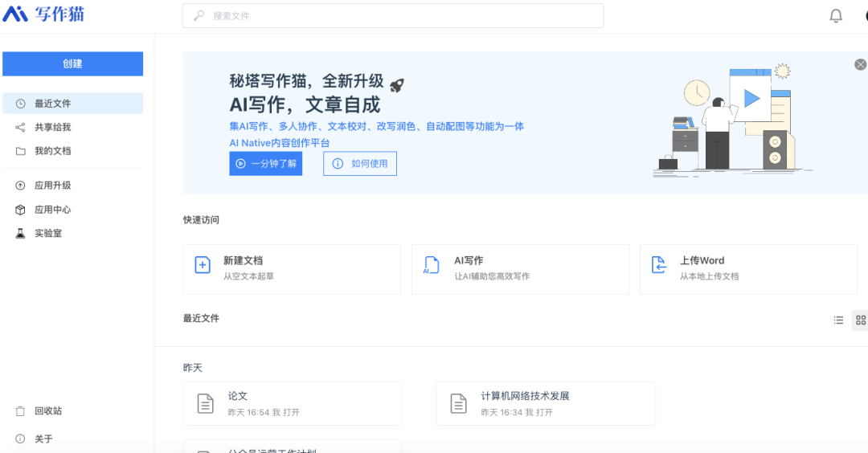The height and width of the screenshot is (453, 868).
Task: Click the folder icon beside 我的文档
Action: pyautogui.click(x=20, y=151)
